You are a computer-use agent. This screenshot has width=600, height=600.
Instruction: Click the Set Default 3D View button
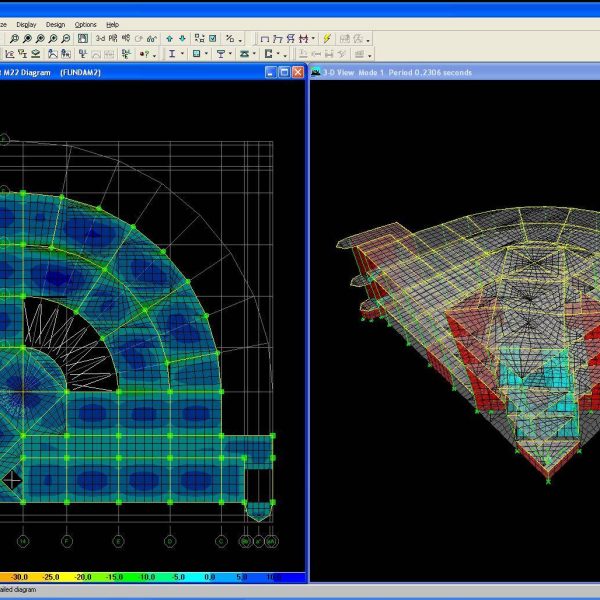coord(100,38)
